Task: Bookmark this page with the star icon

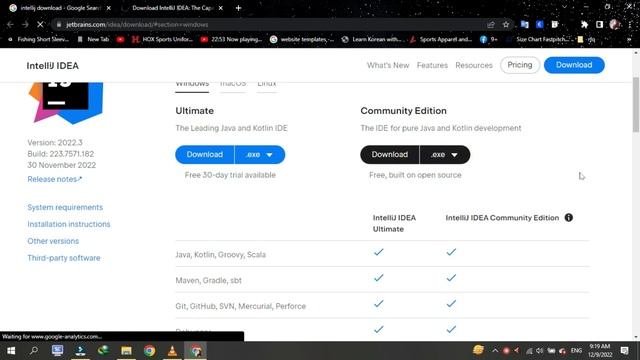Action: coord(506,24)
